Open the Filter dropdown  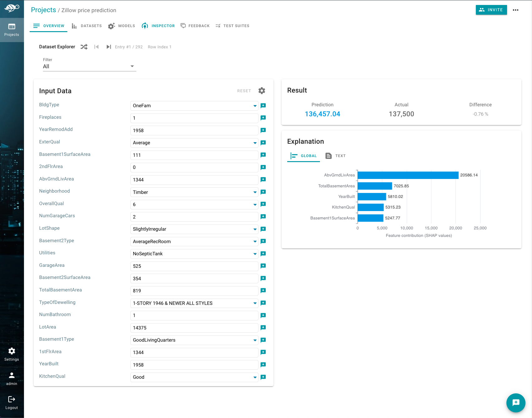(132, 66)
